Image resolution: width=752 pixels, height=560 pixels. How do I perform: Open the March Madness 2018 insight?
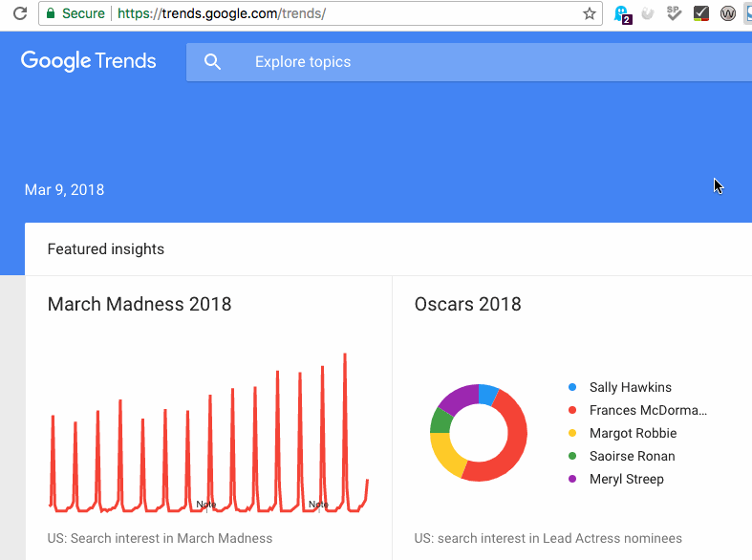[140, 305]
